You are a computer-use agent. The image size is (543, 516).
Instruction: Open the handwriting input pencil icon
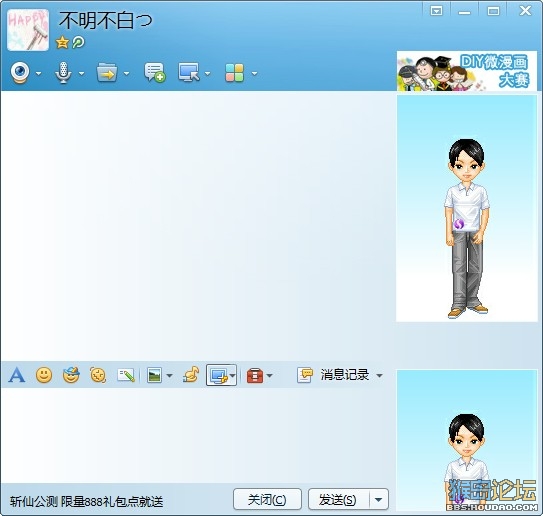point(126,375)
